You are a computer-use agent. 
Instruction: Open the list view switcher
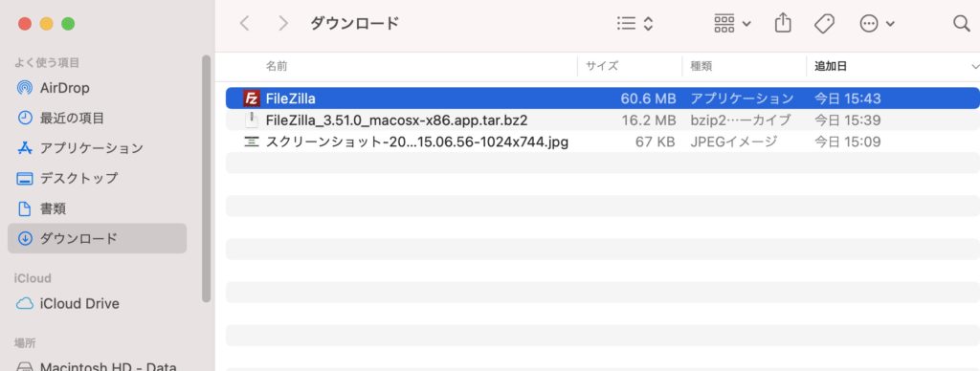635,24
